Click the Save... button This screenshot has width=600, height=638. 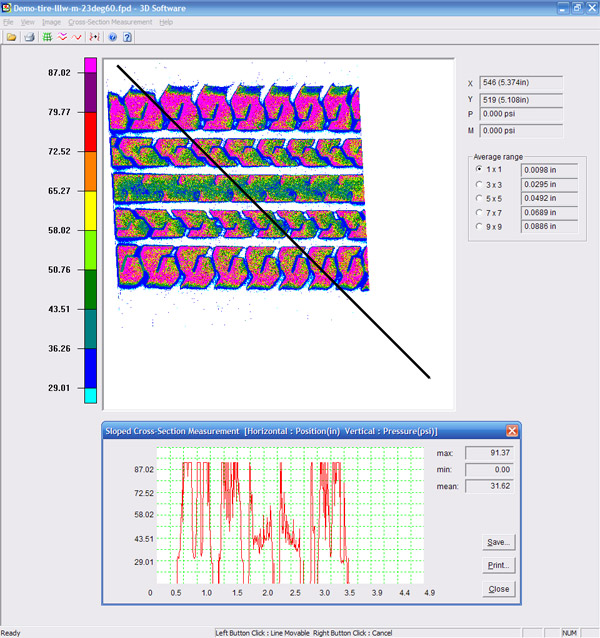[x=498, y=542]
